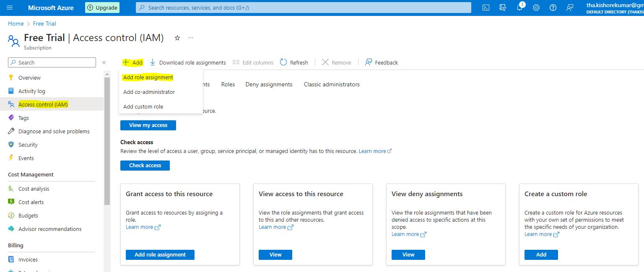
Task: Click the header feedback icon
Action: click(569, 8)
